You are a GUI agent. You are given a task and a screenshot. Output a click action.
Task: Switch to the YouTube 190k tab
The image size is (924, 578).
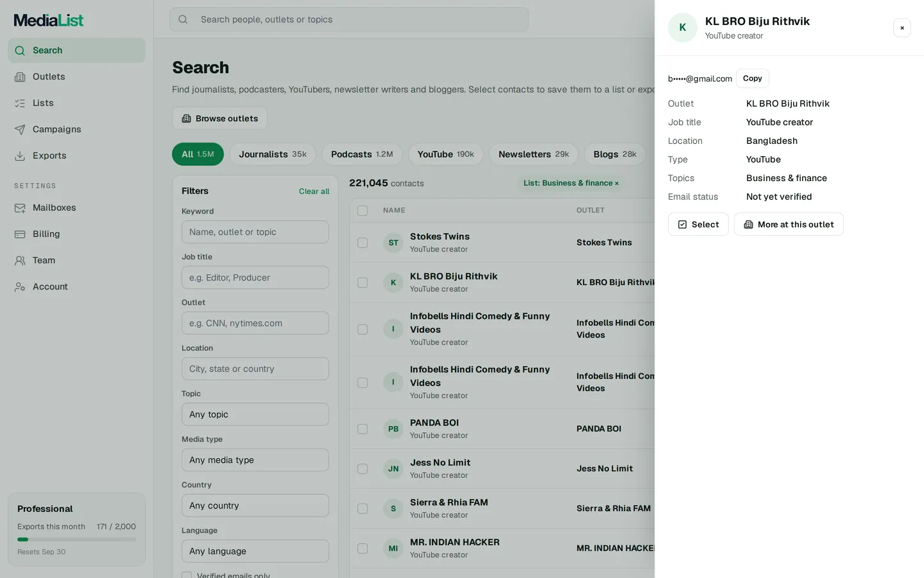(x=446, y=154)
